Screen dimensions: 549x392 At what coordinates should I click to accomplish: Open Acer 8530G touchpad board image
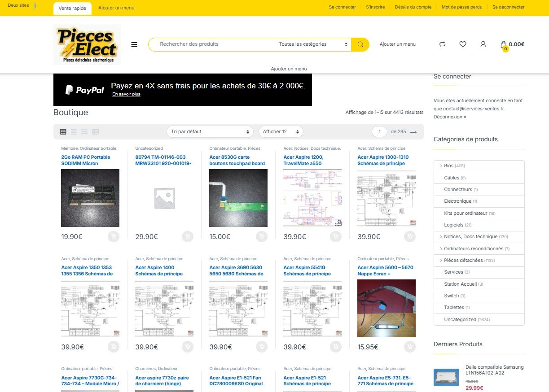(x=238, y=198)
